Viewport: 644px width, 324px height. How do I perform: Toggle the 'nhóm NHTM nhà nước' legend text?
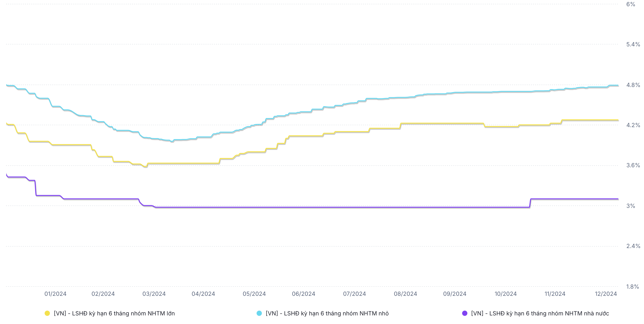pos(540,313)
